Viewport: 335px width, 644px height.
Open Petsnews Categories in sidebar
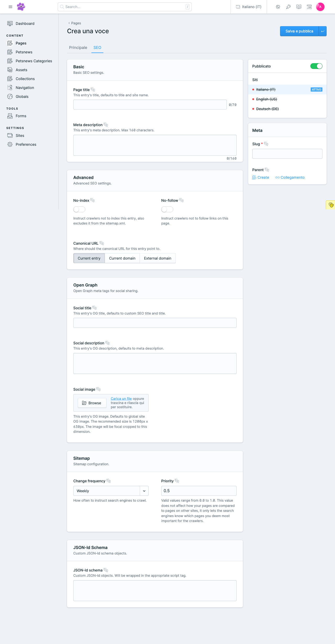coord(34,61)
